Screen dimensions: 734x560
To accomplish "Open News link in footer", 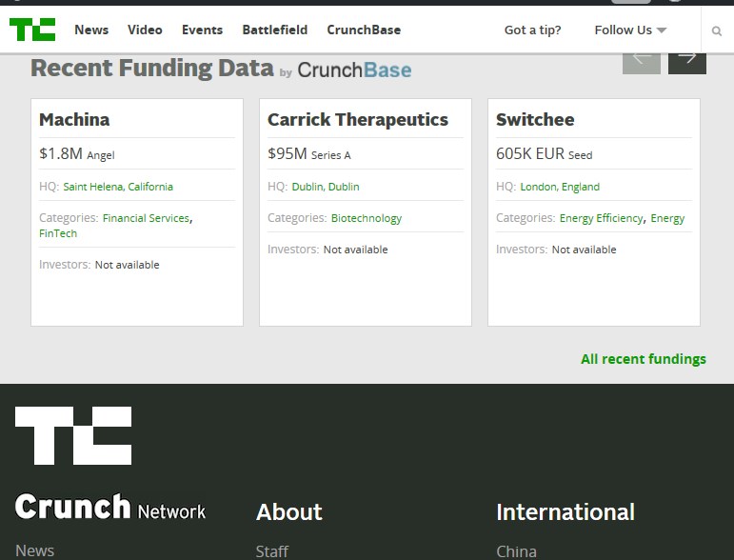I will pyautogui.click(x=34, y=550).
